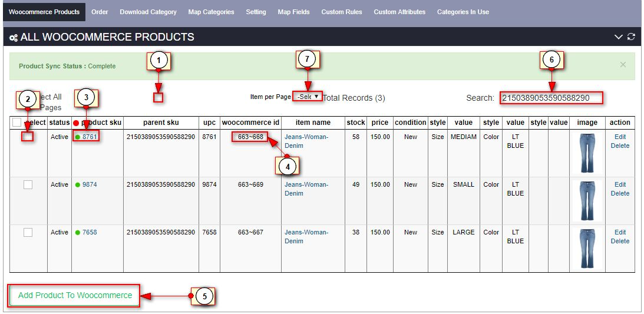644x314 pixels.
Task: Open Jeans-Woman-Denim link in LARGE row
Action: click(x=306, y=236)
